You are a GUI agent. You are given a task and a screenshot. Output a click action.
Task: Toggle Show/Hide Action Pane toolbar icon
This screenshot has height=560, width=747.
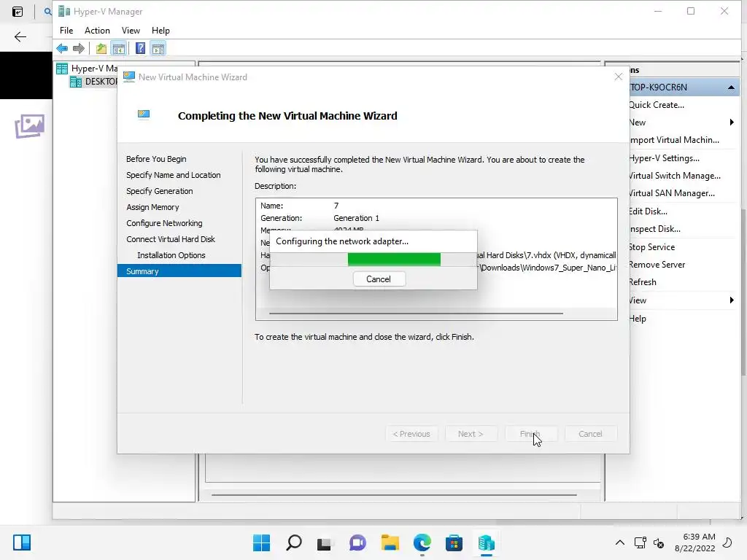click(158, 48)
